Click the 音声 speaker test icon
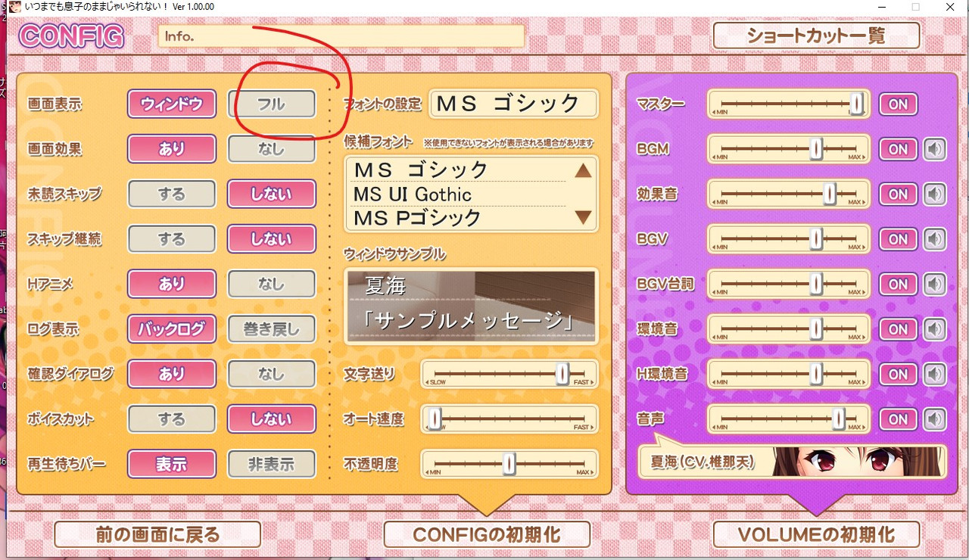The image size is (969, 560). [936, 419]
